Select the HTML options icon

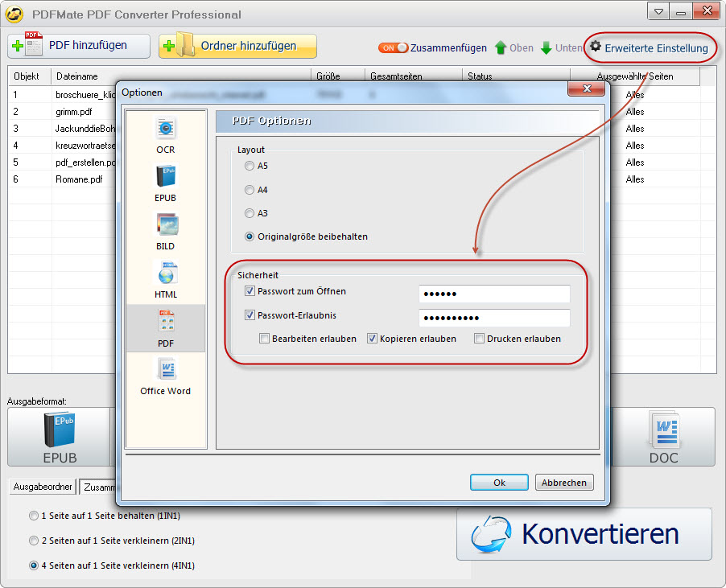(166, 274)
